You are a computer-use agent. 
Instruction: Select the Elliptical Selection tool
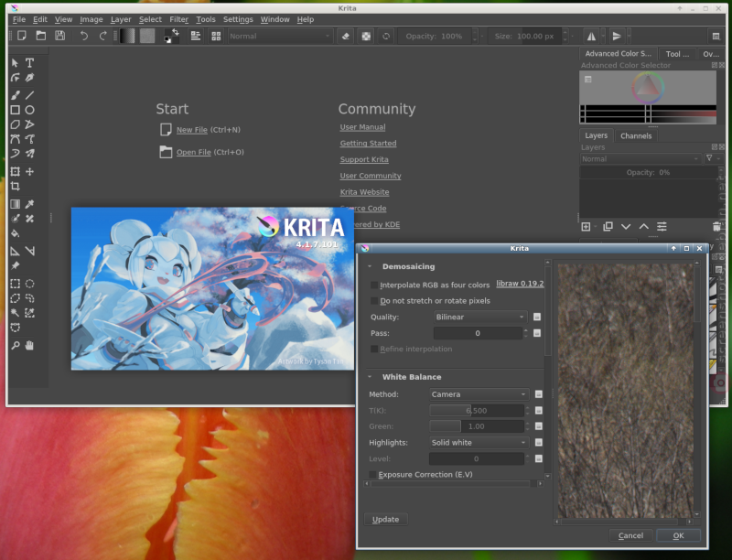[x=29, y=284]
